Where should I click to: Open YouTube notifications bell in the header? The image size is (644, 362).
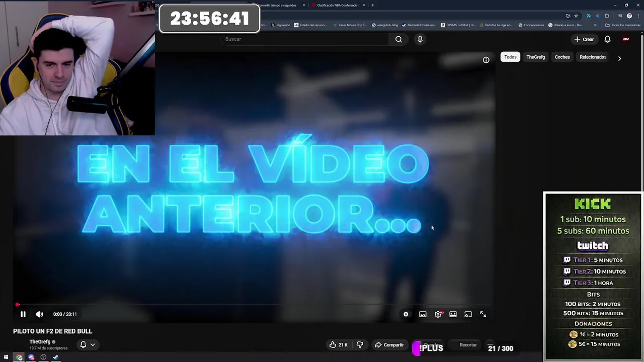(607, 39)
